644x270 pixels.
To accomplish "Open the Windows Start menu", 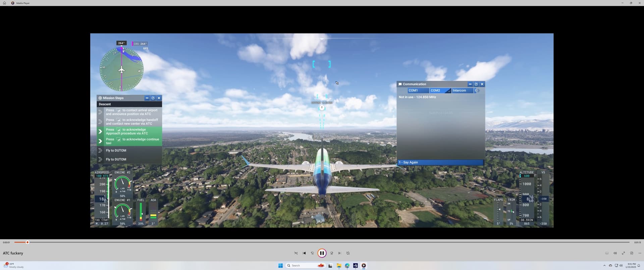I will 280,266.
